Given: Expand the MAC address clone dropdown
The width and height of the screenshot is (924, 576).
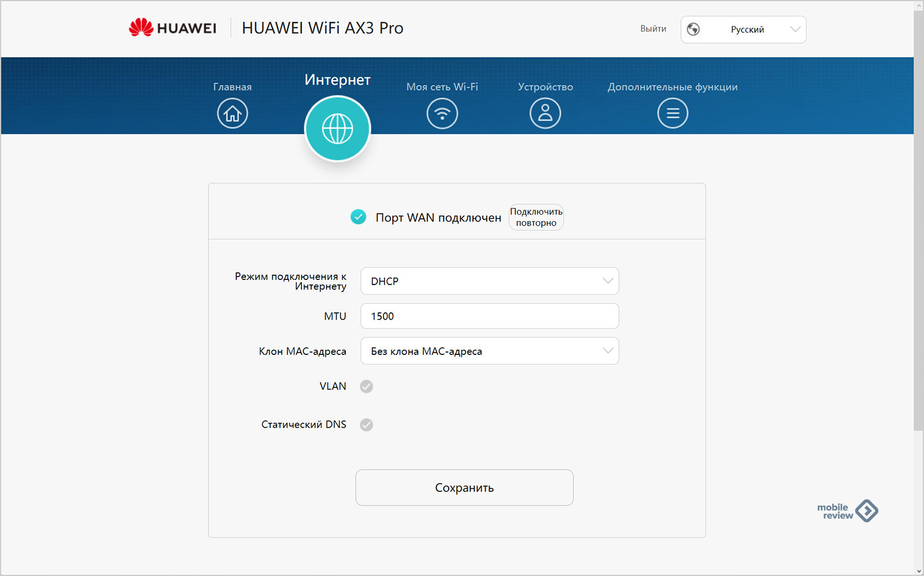Looking at the screenshot, I should point(490,351).
